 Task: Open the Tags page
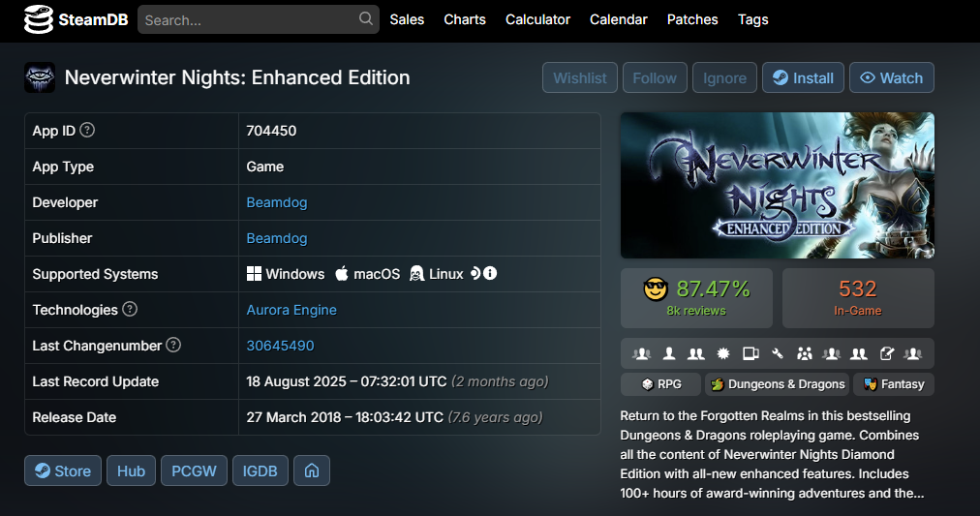(x=752, y=19)
